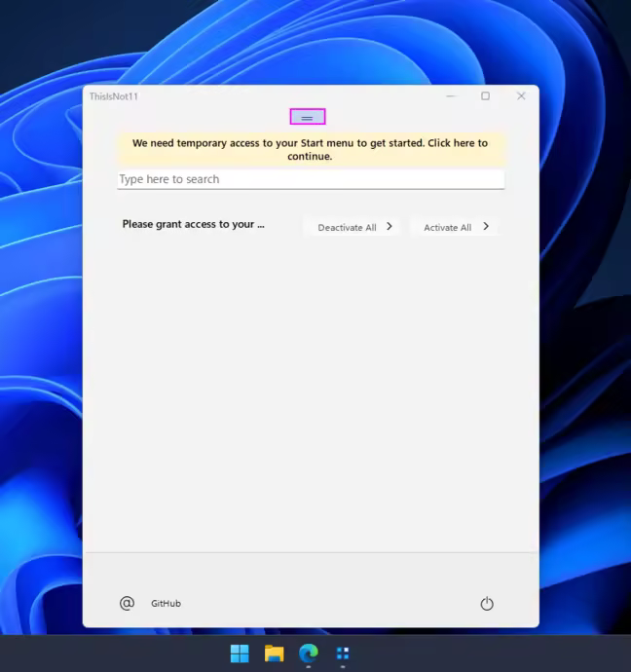Close the ThisIsNot11 window
This screenshot has width=631, height=672.
pos(521,96)
